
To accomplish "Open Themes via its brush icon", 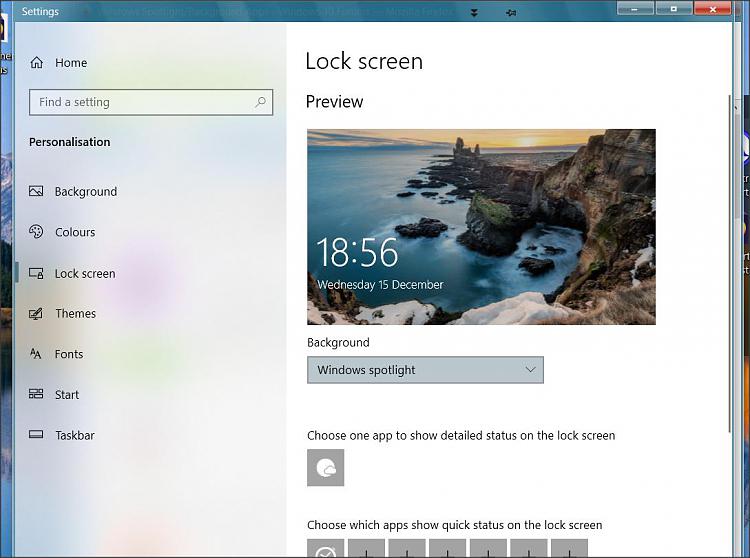I will click(36, 314).
